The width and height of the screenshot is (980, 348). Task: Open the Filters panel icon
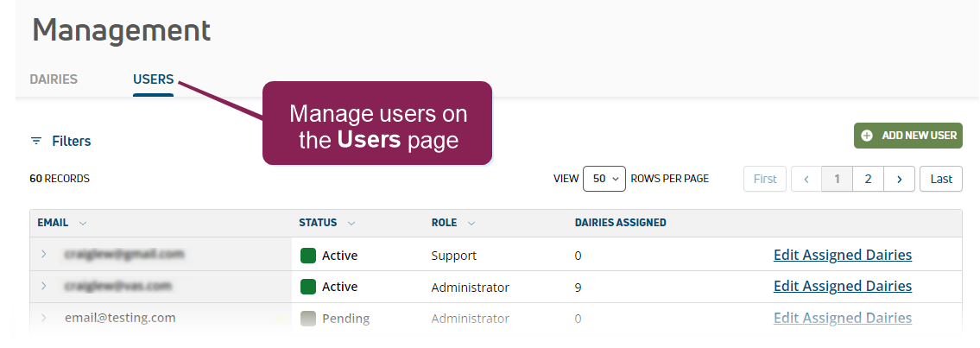click(x=36, y=141)
